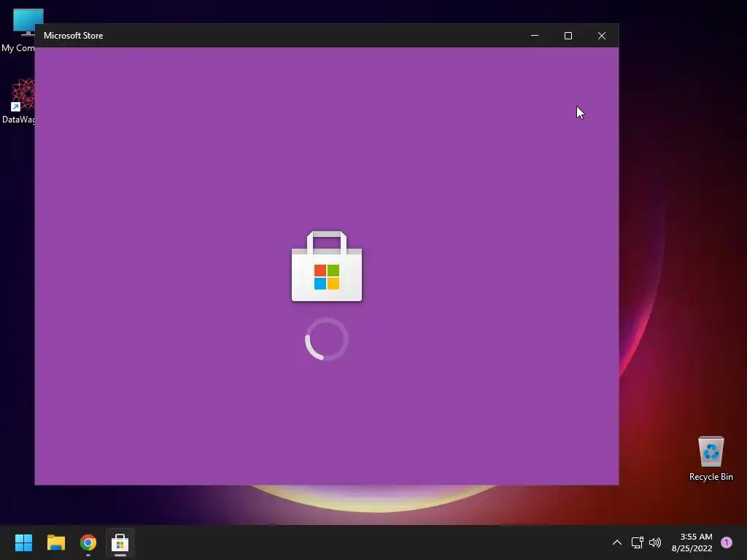747x560 pixels.
Task: Select the Microsoft Store taskbar icon
Action: coord(120,542)
